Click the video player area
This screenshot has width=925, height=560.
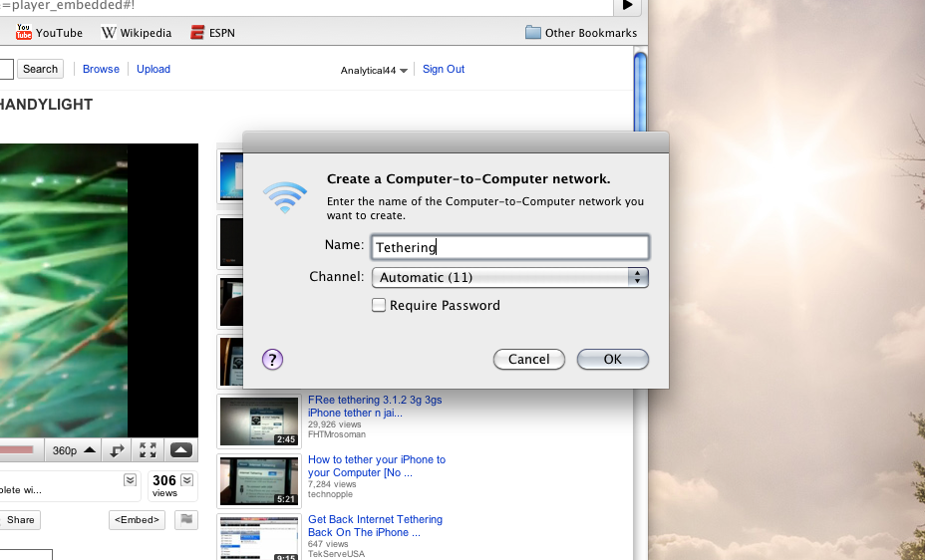[x=99, y=291]
